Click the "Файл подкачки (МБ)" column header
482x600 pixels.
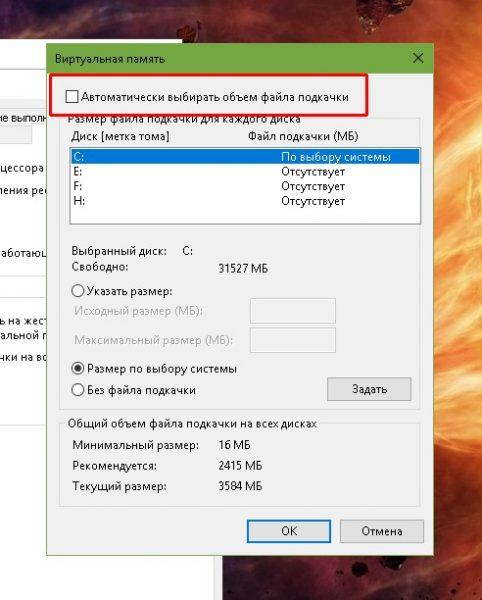tap(303, 136)
